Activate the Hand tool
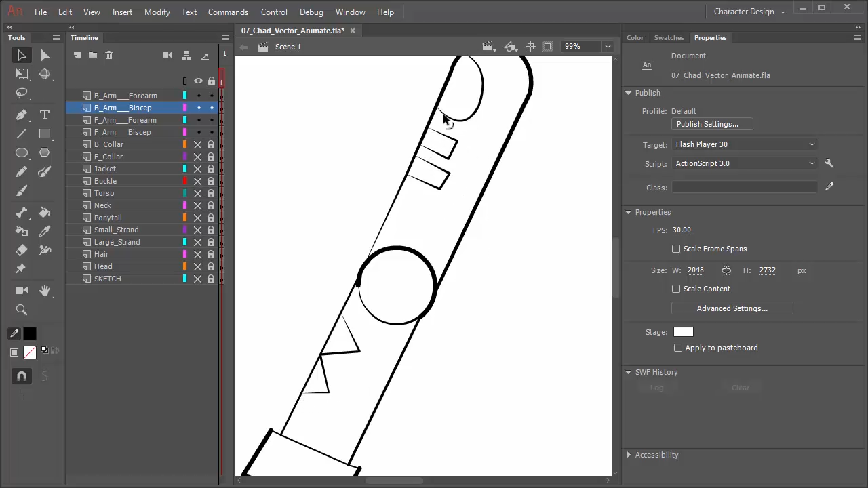 click(45, 291)
